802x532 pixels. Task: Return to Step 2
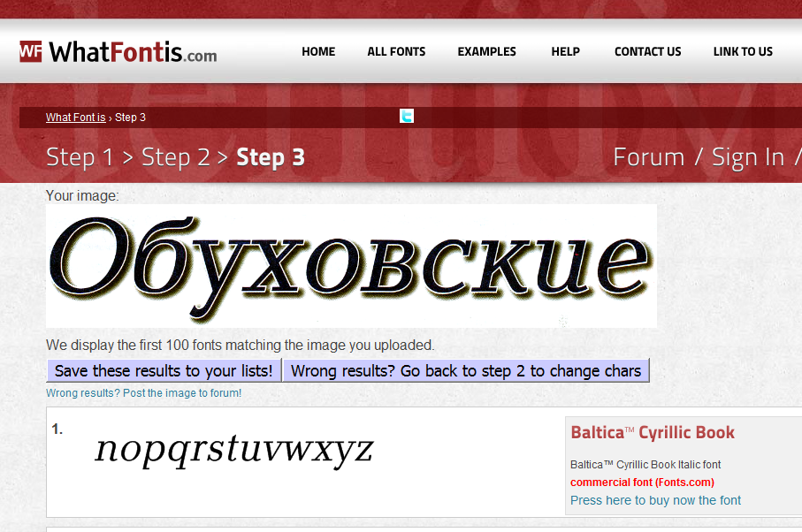(x=176, y=157)
